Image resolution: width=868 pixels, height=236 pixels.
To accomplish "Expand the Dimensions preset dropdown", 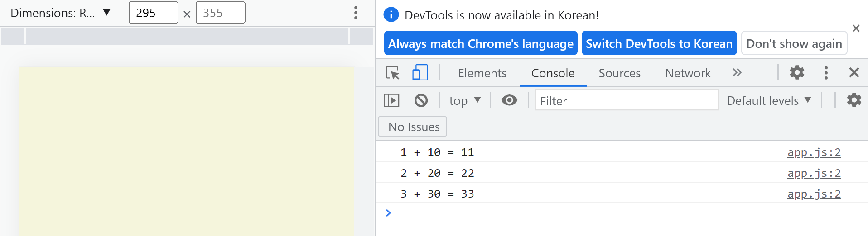I will point(61,13).
